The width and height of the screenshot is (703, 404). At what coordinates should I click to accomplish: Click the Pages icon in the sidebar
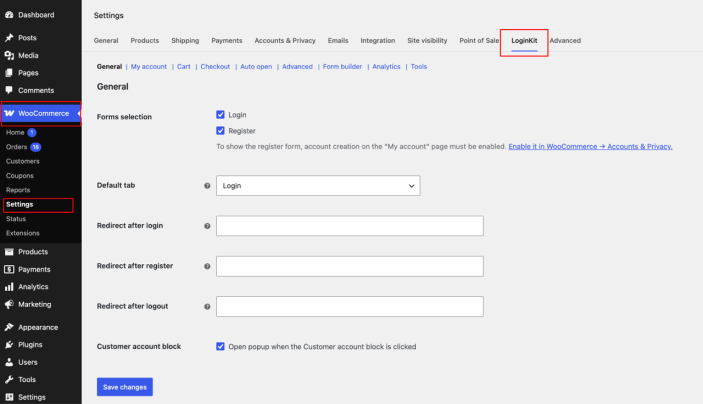[x=9, y=73]
